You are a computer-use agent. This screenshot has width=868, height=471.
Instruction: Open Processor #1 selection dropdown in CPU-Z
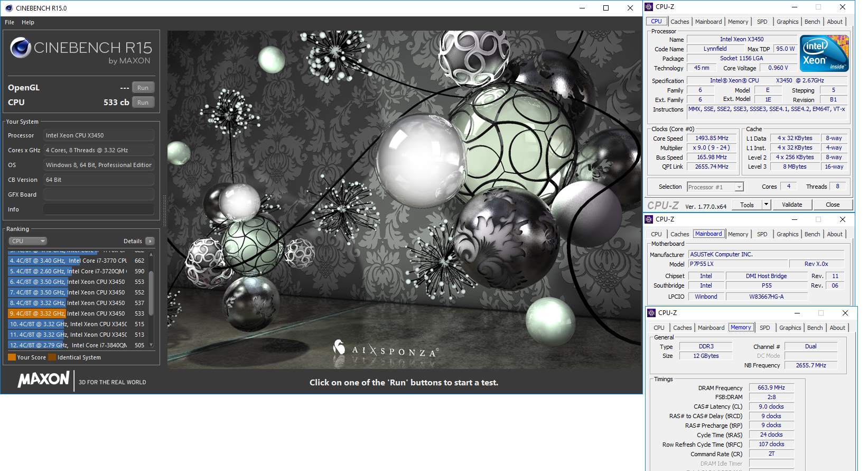click(x=715, y=187)
